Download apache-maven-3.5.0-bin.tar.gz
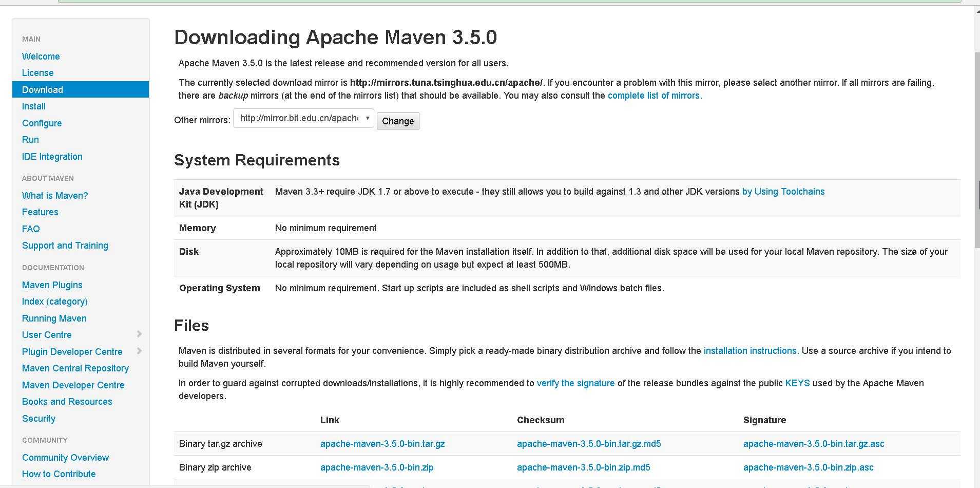The width and height of the screenshot is (980, 488). (382, 444)
